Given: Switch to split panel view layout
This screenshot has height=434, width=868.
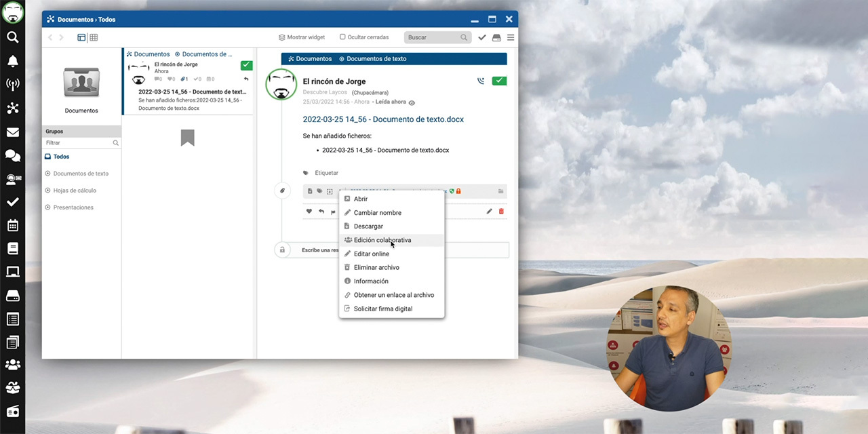Looking at the screenshot, I should [81, 37].
